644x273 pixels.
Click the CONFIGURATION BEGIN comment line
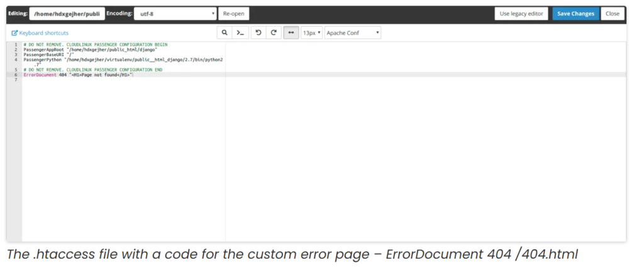(96, 44)
